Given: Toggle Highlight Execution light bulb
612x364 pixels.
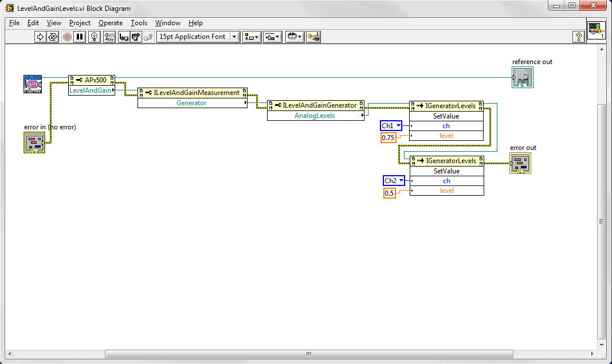Looking at the screenshot, I should 95,37.
